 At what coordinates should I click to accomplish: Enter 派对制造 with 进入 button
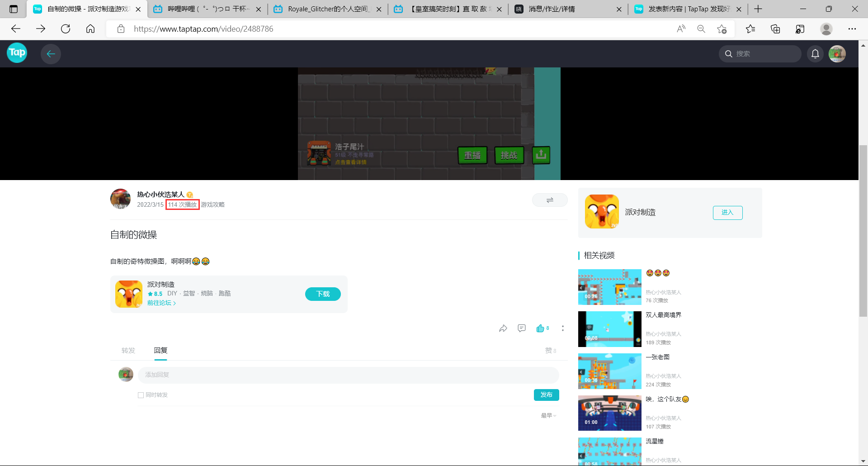[x=728, y=213]
